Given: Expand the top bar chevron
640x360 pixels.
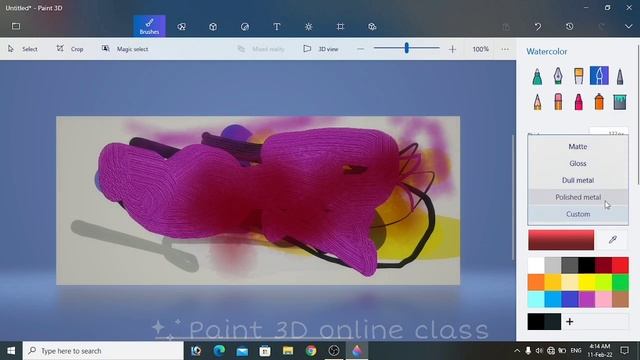Looking at the screenshot, I should click(628, 27).
